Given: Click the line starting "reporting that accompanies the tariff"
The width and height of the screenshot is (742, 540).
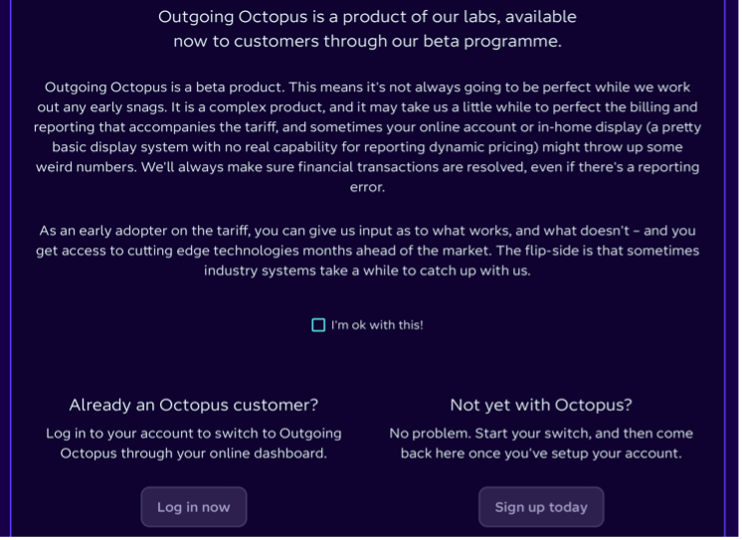Looking at the screenshot, I should [x=369, y=128].
